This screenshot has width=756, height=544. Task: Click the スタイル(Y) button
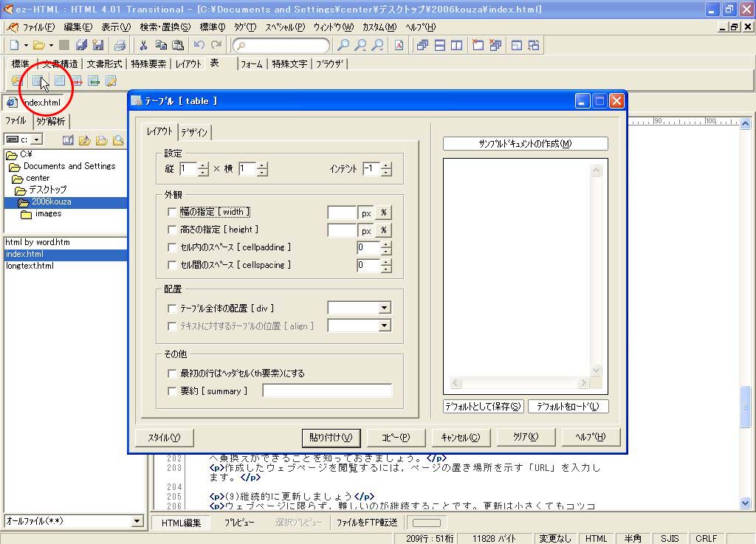(x=164, y=438)
